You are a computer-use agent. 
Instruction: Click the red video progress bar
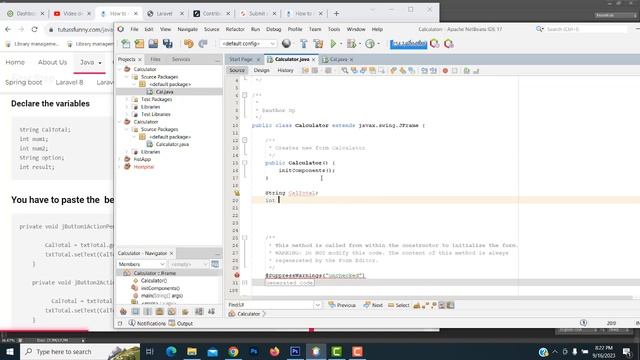44,330
